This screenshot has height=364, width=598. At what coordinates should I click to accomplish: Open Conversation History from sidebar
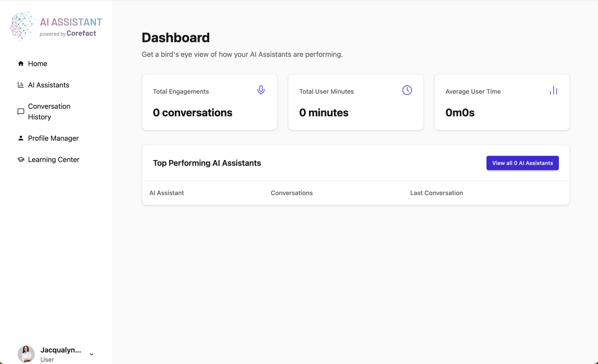(x=49, y=112)
